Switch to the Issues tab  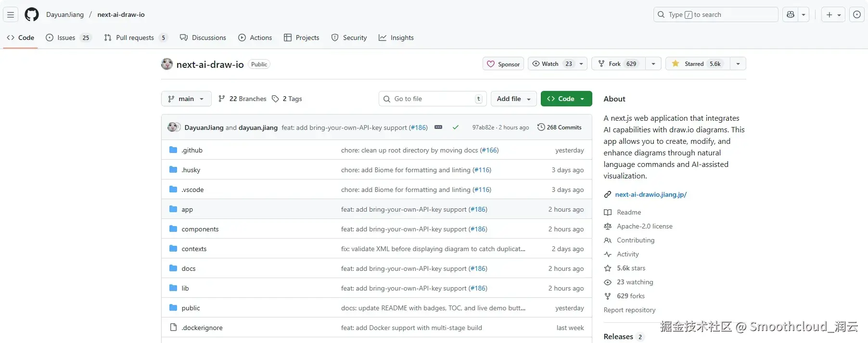(x=68, y=38)
